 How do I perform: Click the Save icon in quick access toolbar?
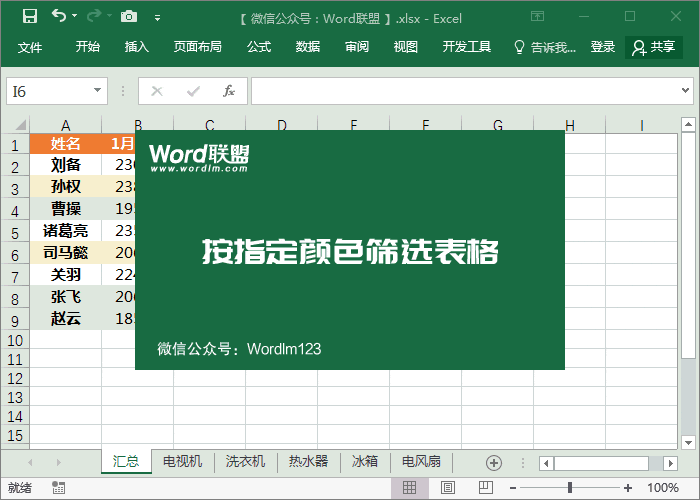click(30, 17)
